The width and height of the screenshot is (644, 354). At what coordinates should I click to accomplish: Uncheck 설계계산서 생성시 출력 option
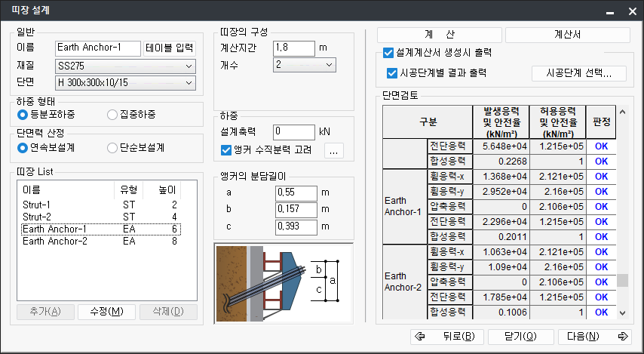coord(388,54)
